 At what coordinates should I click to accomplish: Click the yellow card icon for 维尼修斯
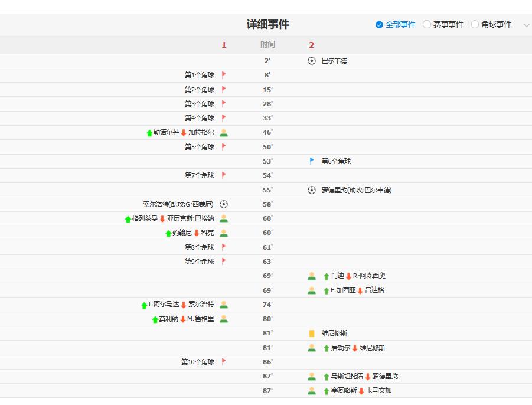[312, 333]
